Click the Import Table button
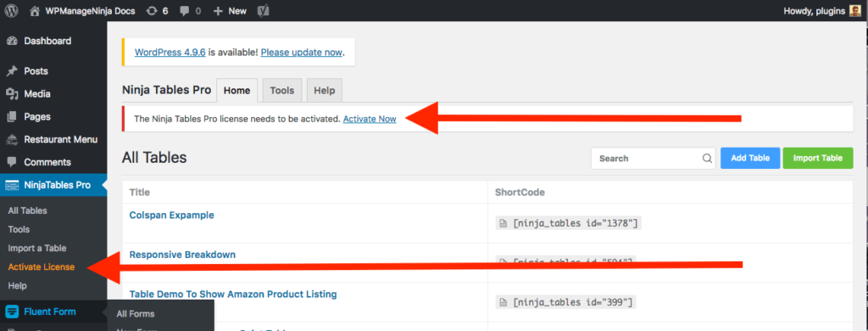868x331 pixels. click(818, 158)
